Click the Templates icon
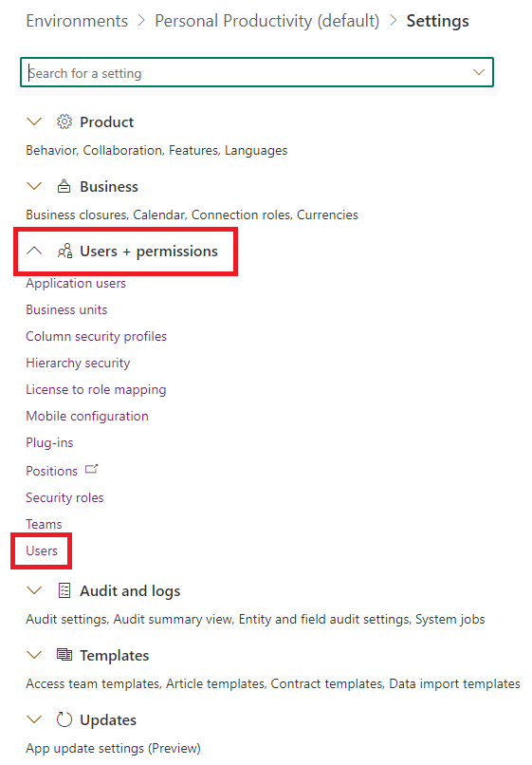The height and width of the screenshot is (765, 532). click(x=64, y=655)
